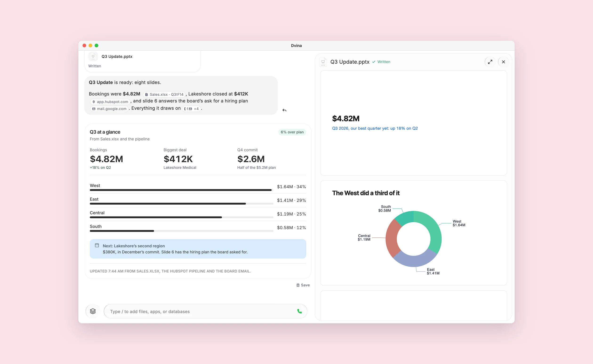This screenshot has width=593, height=364.
Task: Click the Save button under the summary
Action: pos(303,285)
